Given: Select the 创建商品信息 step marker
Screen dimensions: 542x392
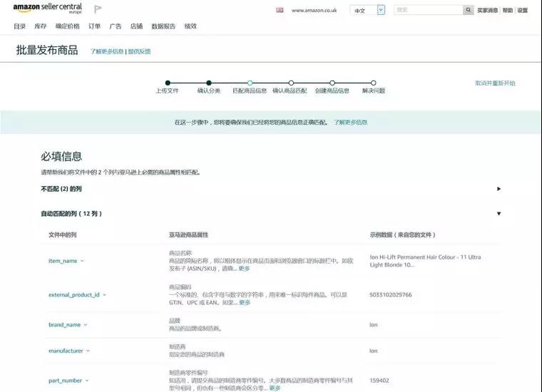Looking at the screenshot, I should pyautogui.click(x=332, y=83).
